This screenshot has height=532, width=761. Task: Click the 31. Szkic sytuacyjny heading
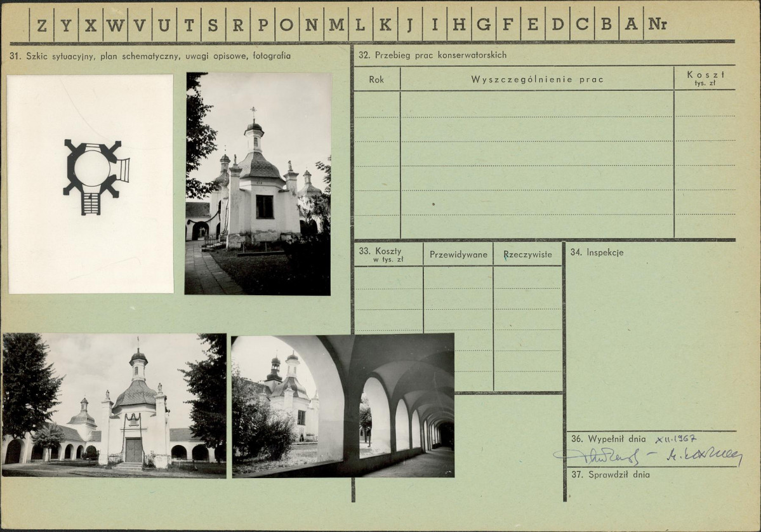(150, 56)
